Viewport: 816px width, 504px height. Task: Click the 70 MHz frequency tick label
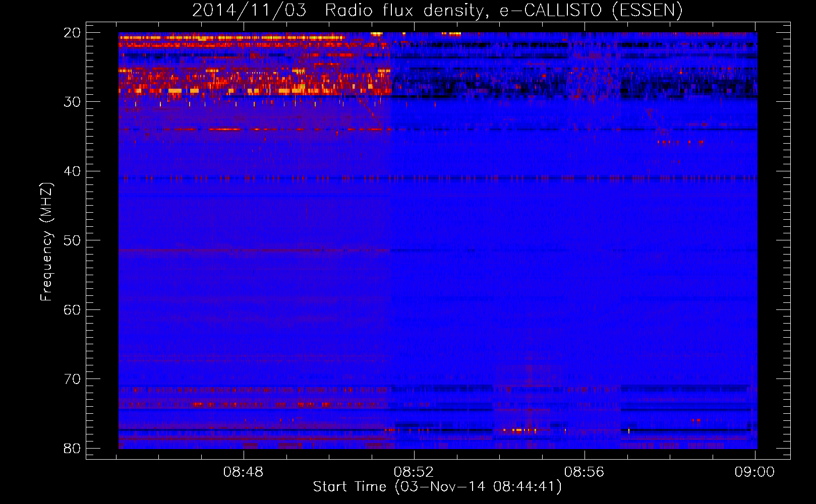click(x=72, y=379)
